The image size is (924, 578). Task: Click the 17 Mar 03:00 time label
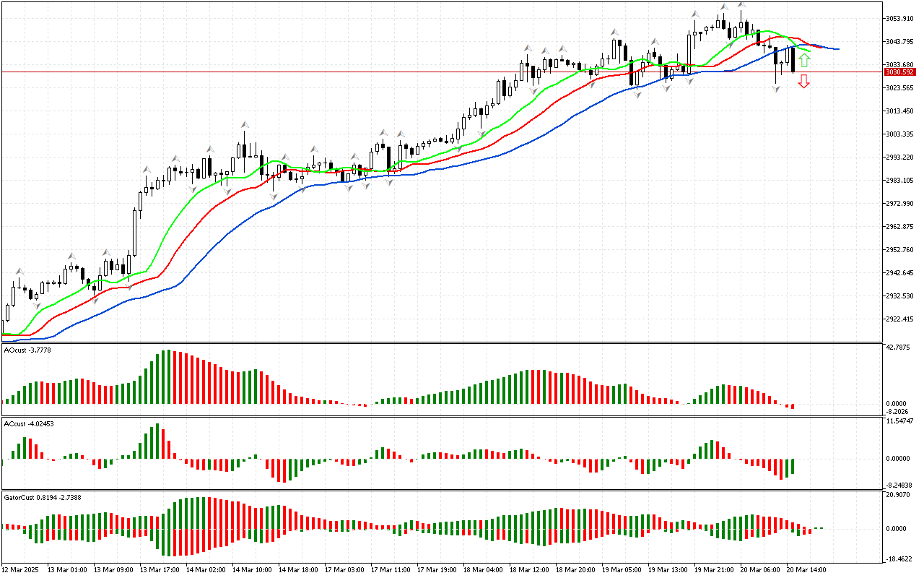coord(346,569)
